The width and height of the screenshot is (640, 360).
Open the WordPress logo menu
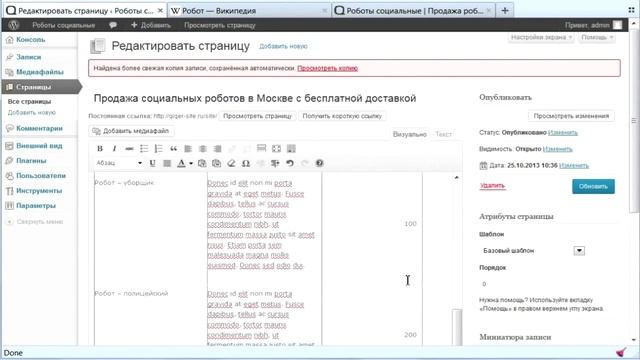coord(13,25)
